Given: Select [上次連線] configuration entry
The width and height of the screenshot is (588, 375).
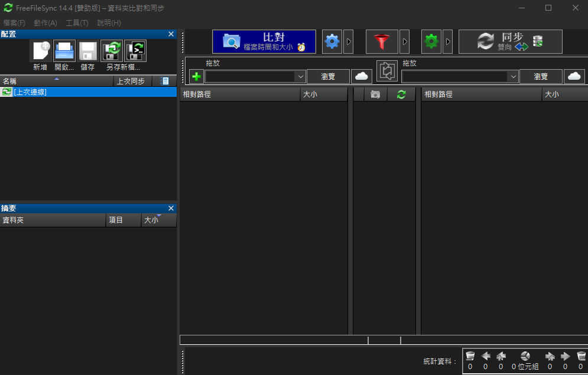Looking at the screenshot, I should point(88,92).
